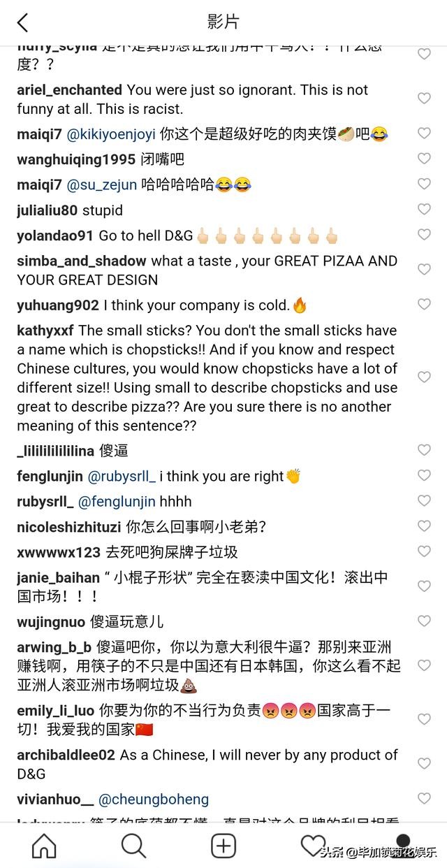Create a new post with the plus icon
The height and width of the screenshot is (868, 447).
(x=223, y=845)
